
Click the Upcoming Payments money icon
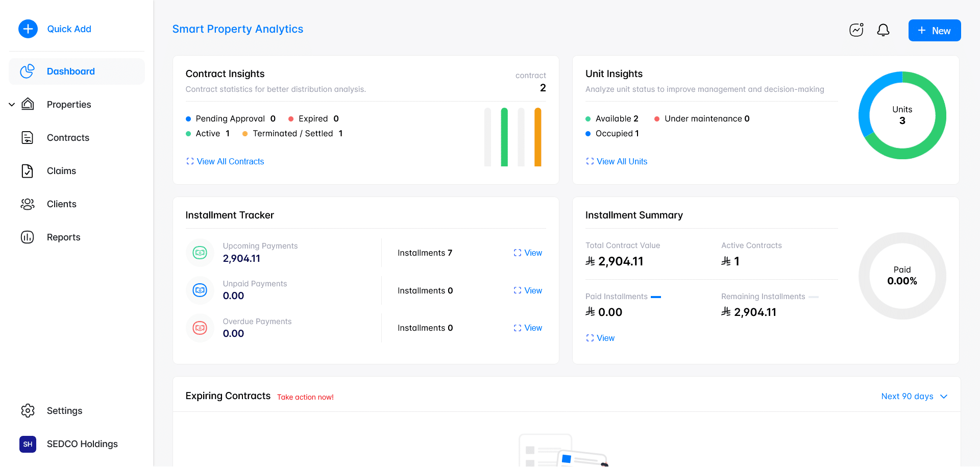[x=200, y=253]
